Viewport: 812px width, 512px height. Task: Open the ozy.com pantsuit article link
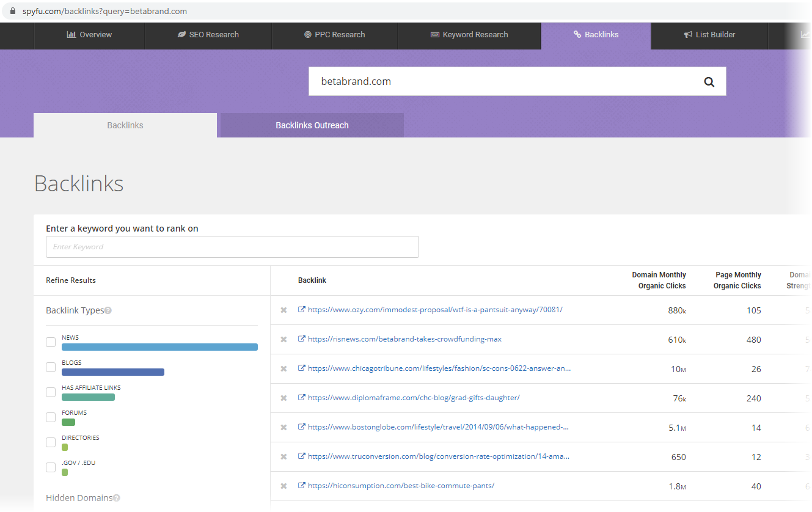pyautogui.click(x=435, y=310)
